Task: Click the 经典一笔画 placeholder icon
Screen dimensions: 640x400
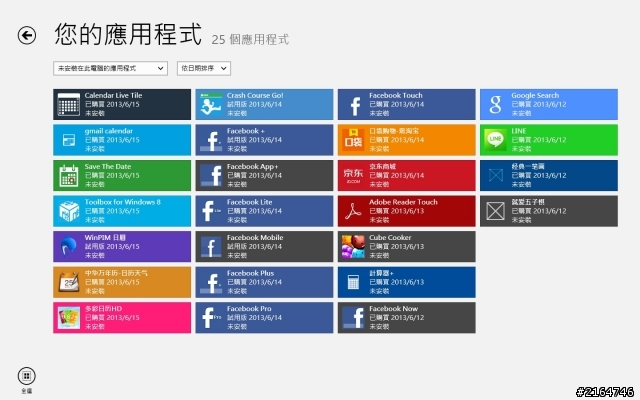Action: click(x=496, y=176)
